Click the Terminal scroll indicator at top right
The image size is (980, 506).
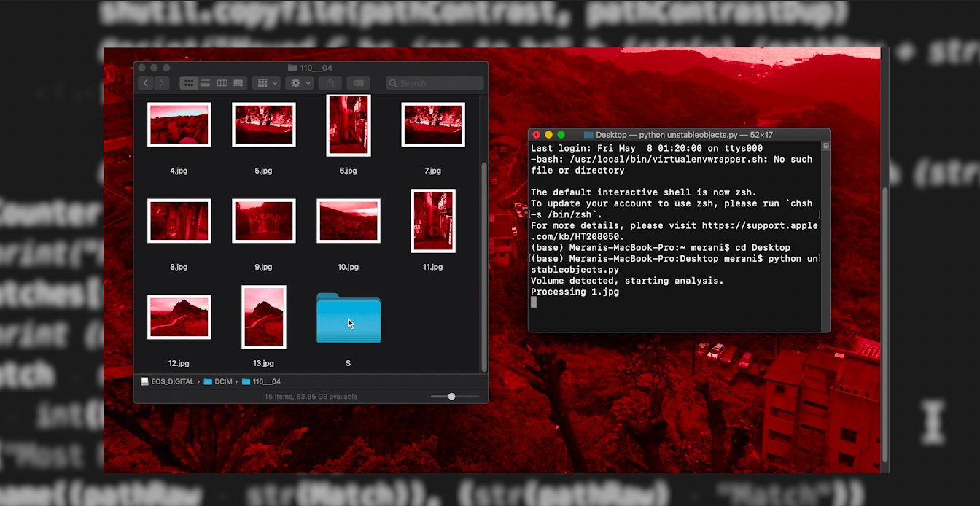826,146
